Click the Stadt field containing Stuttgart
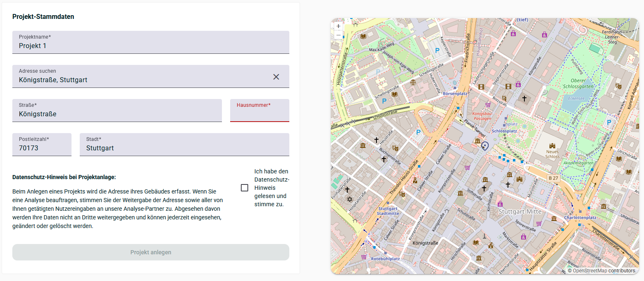This screenshot has height=281, width=644. pos(185,145)
